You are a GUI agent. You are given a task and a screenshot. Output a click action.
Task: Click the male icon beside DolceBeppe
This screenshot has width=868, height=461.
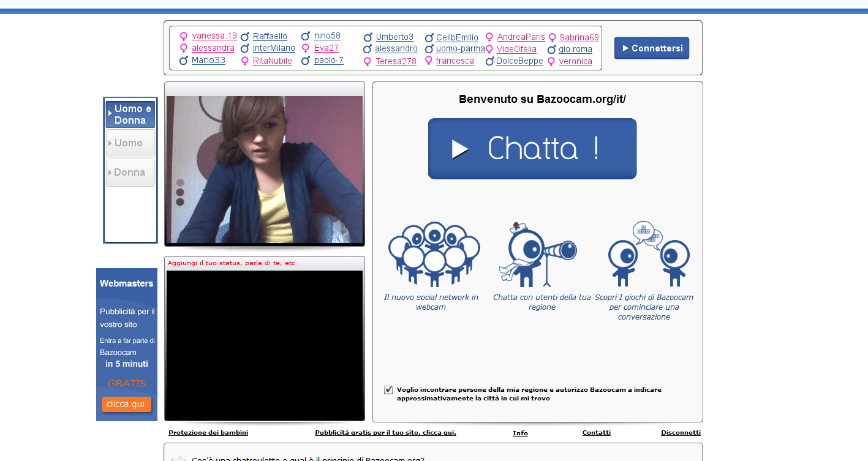pyautogui.click(x=489, y=61)
